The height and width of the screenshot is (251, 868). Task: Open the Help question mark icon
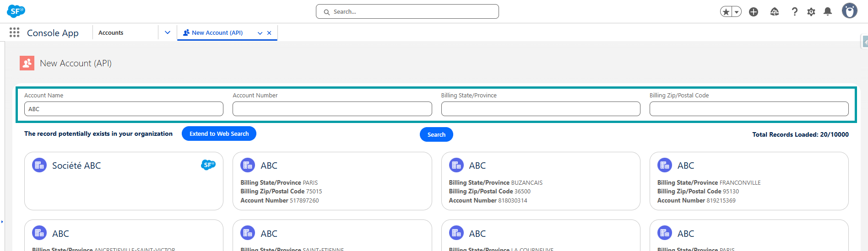[x=795, y=12]
